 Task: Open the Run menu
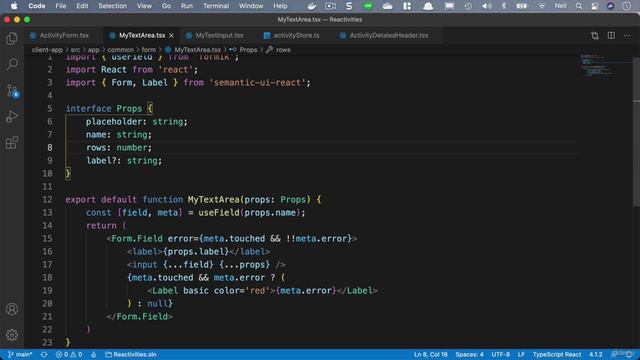pos(187,6)
